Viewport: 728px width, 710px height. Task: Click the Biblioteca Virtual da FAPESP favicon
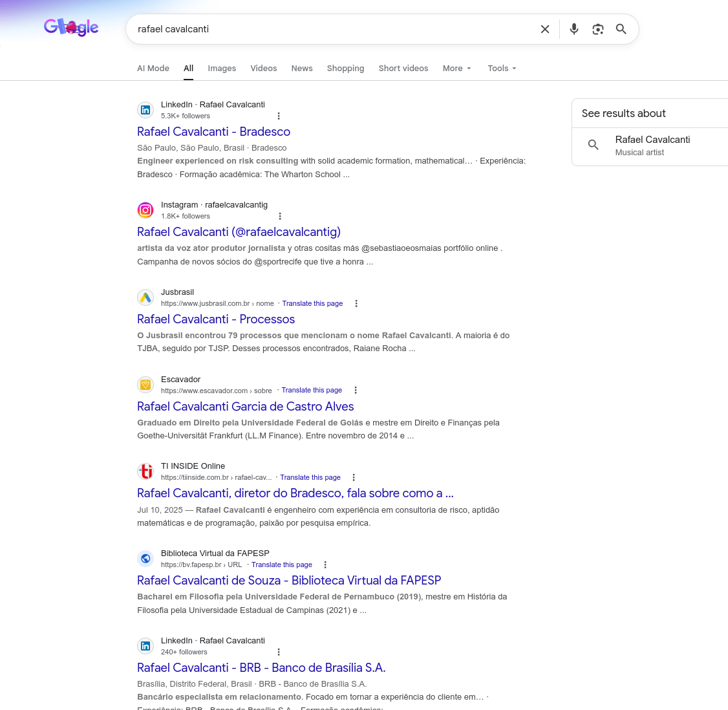tap(145, 559)
